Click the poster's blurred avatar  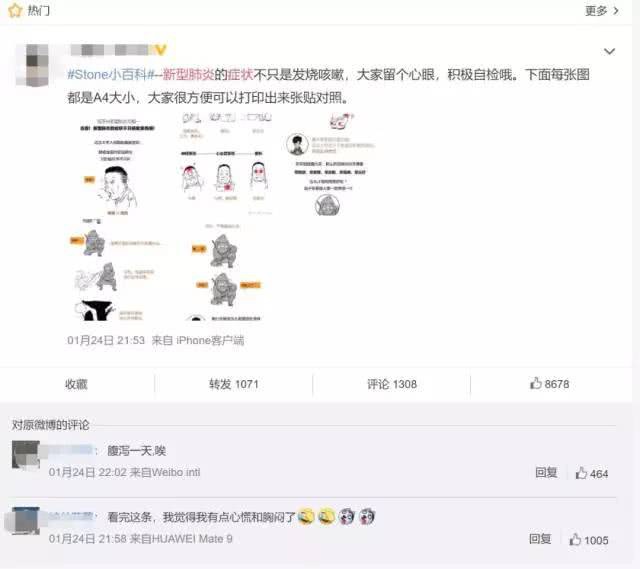click(32, 65)
